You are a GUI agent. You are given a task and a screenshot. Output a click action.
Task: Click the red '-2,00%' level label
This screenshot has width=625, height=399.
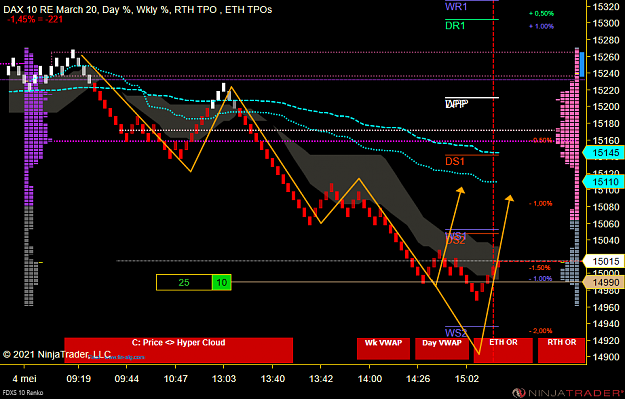[540, 331]
